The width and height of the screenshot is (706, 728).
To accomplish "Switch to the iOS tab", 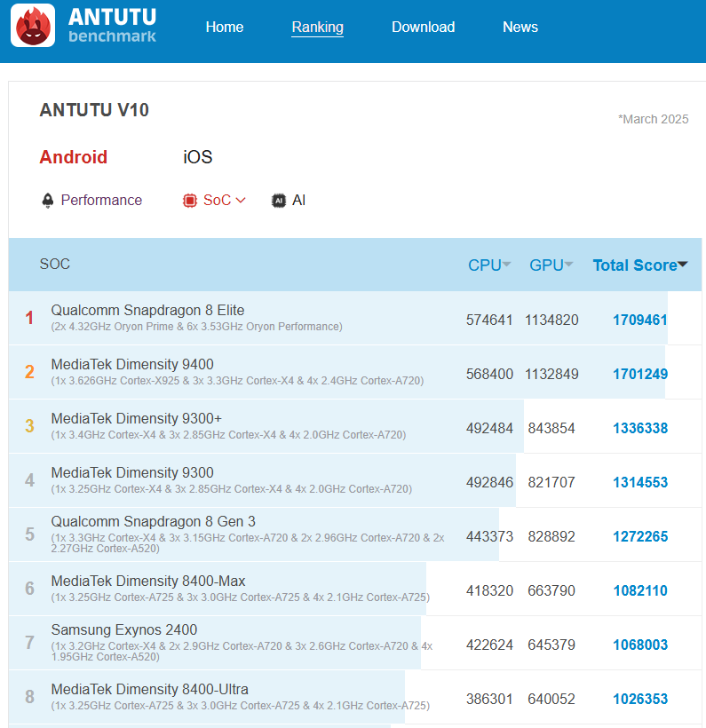I will coord(198,157).
